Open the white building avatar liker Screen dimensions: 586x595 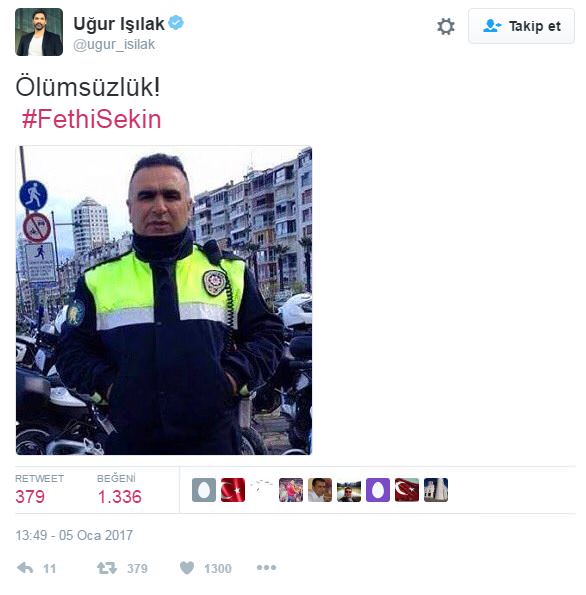pos(436,490)
